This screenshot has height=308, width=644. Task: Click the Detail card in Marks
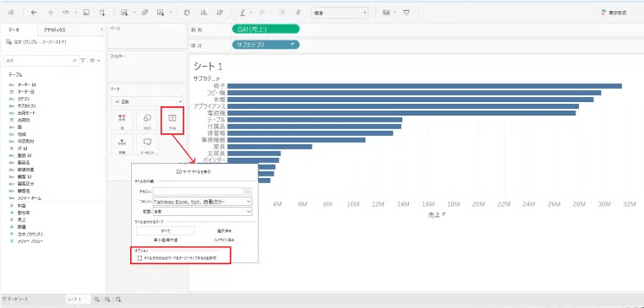(x=122, y=145)
